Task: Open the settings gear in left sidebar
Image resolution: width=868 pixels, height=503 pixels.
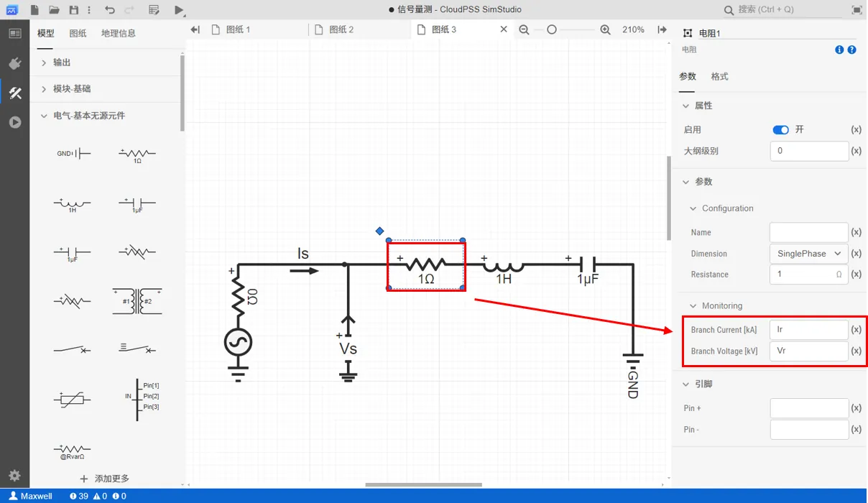Action: [14, 476]
